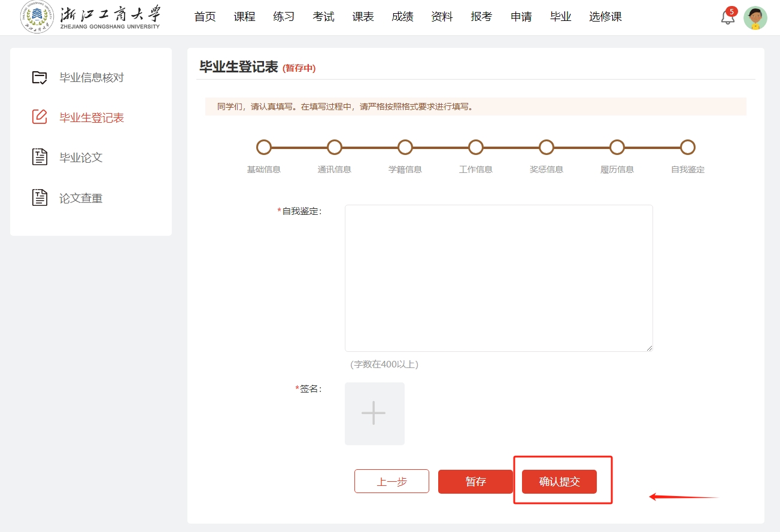The height and width of the screenshot is (532, 780).
Task: Click the 毕业论文 document icon
Action: point(40,157)
